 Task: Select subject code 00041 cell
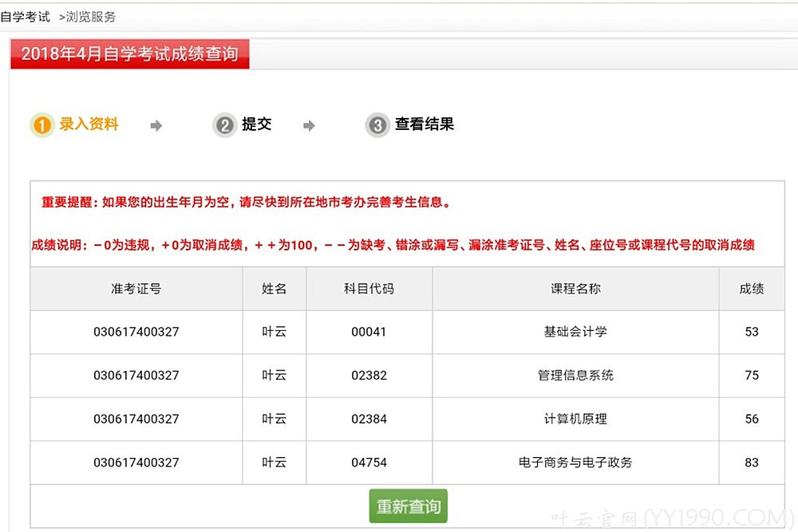pyautogui.click(x=369, y=332)
